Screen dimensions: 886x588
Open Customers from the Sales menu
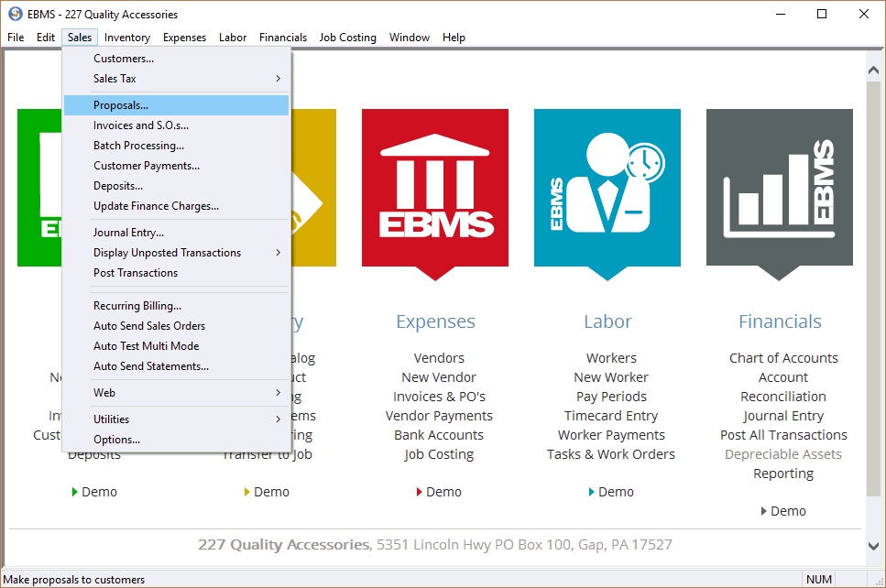[176, 59]
